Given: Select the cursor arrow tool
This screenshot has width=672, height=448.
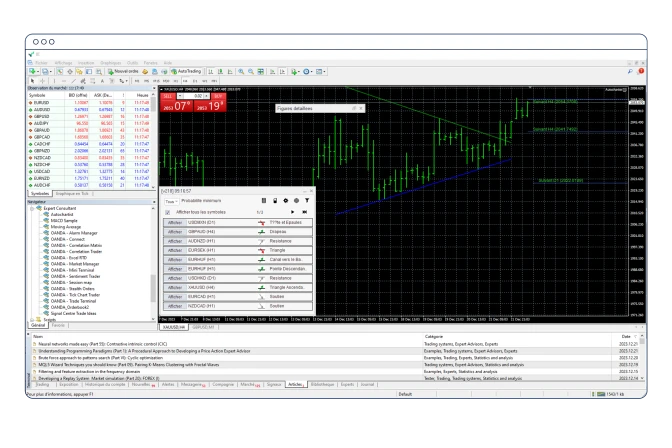Looking at the screenshot, I should click(32, 81).
